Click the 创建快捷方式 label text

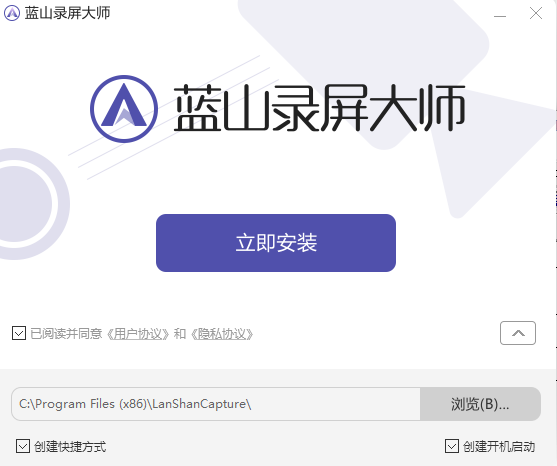click(x=70, y=446)
